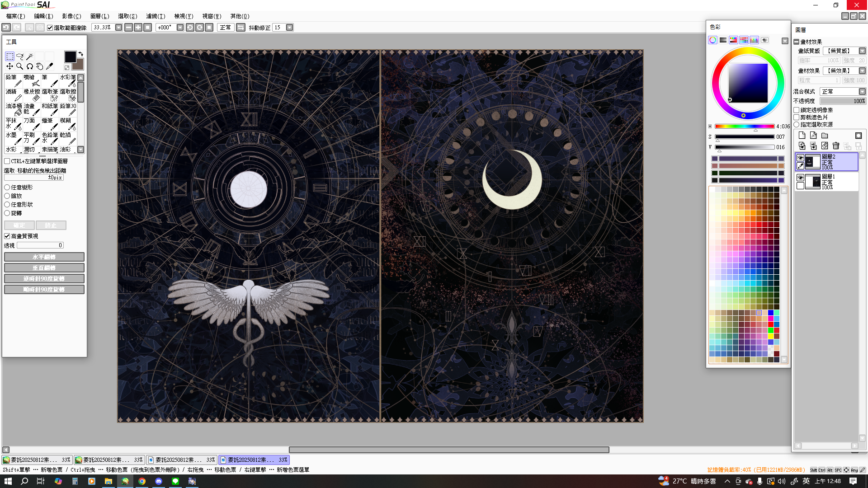Switch to the first document tab
This screenshot has width=868, height=488.
pos(37,460)
